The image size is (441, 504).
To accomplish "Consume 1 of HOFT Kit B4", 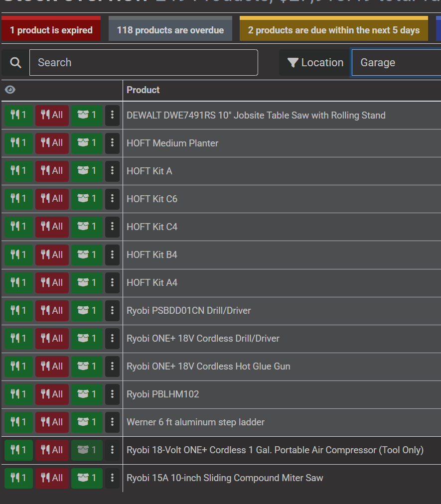I will (x=18, y=254).
